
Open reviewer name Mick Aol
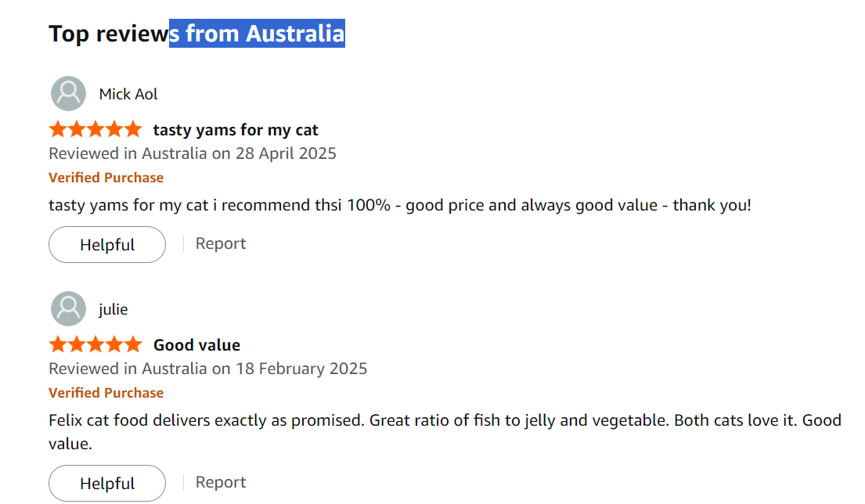click(x=128, y=95)
